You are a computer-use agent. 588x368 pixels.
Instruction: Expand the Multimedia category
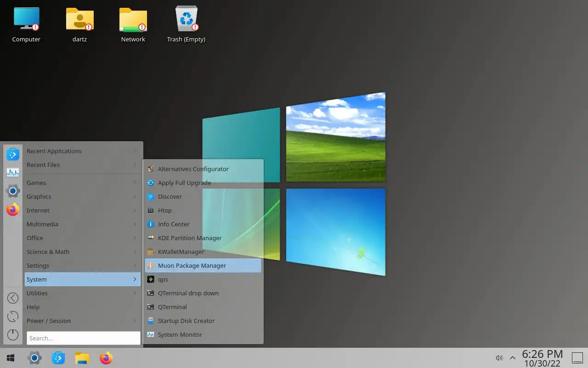pos(83,224)
